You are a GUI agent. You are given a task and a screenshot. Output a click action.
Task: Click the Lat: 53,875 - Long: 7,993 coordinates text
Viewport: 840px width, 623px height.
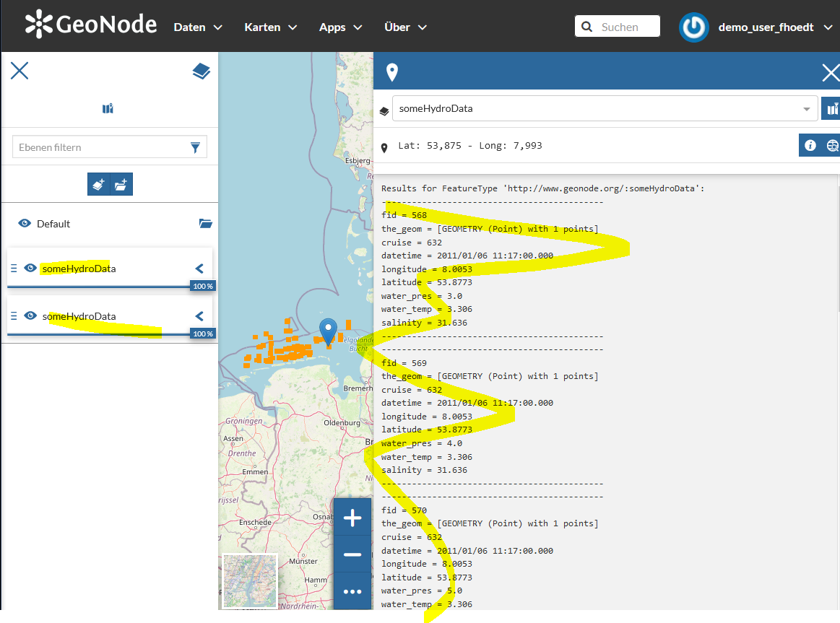pyautogui.click(x=469, y=146)
